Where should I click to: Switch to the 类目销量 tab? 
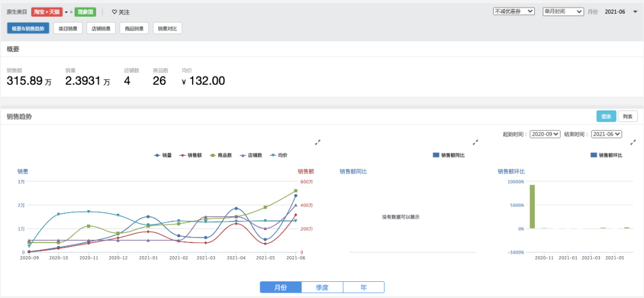coord(68,29)
